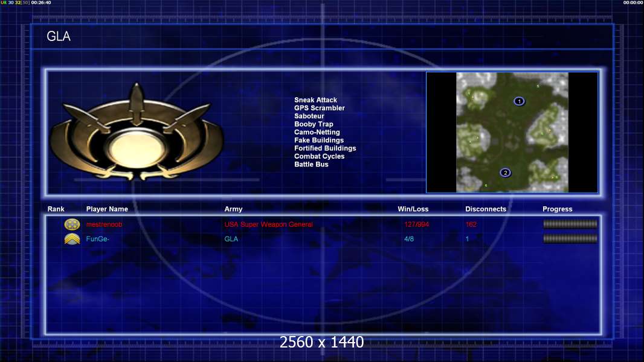Click the Win/Loss column header
The image size is (644, 362).
(x=413, y=209)
